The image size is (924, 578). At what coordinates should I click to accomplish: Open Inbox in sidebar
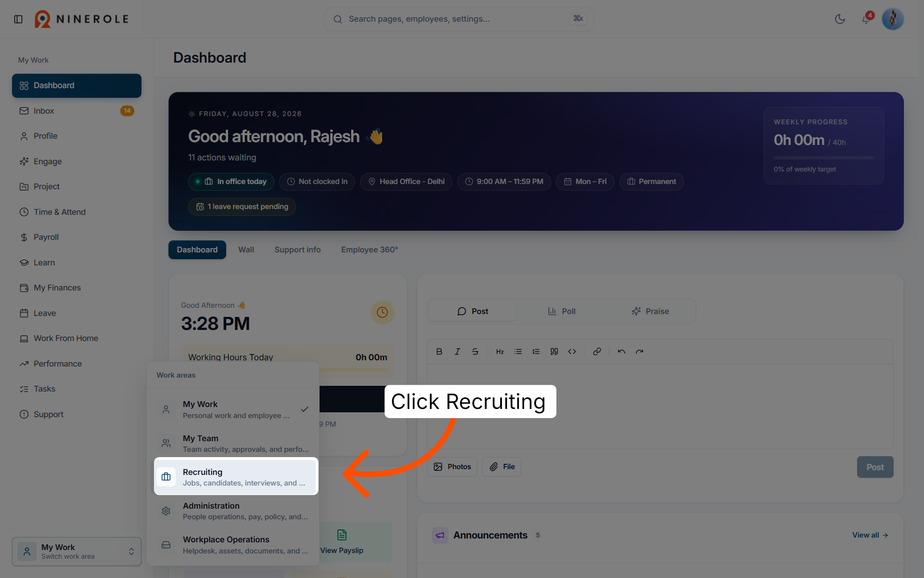coord(77,111)
